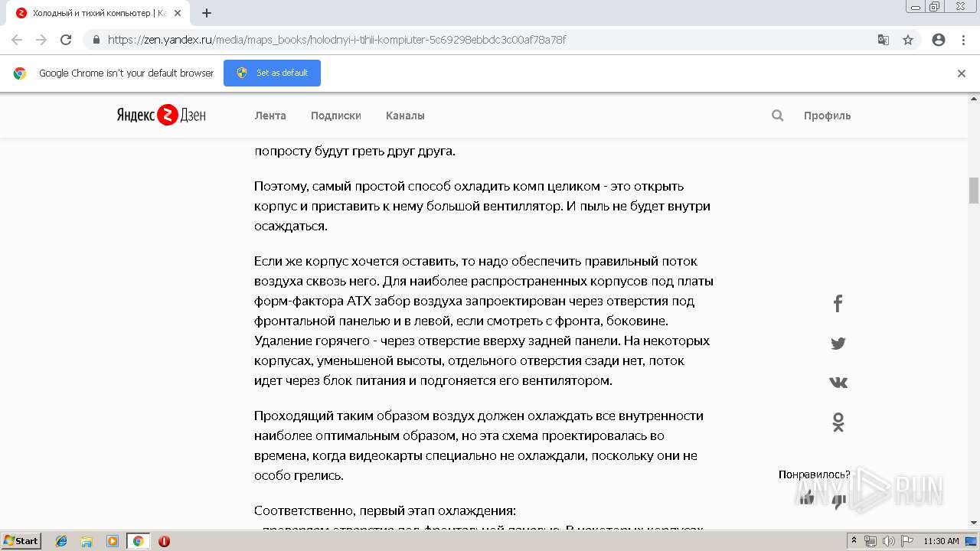Click the network tray icon
980x551 pixels.
[871, 541]
